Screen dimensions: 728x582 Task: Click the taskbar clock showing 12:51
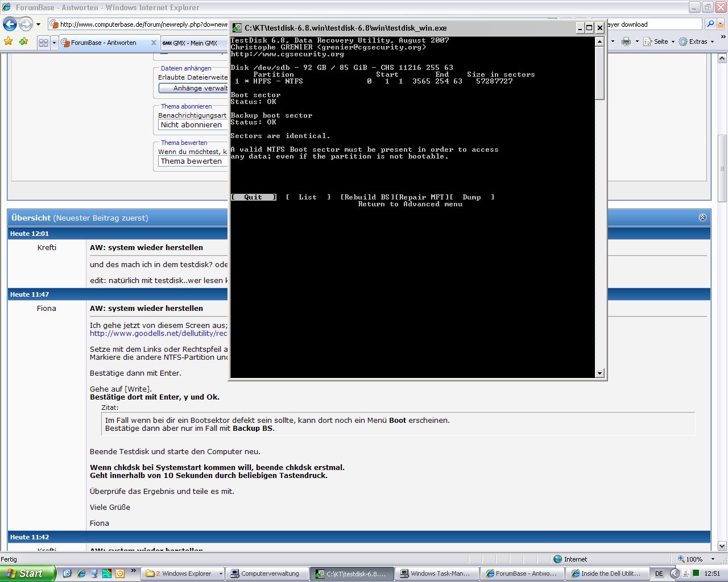click(x=712, y=573)
